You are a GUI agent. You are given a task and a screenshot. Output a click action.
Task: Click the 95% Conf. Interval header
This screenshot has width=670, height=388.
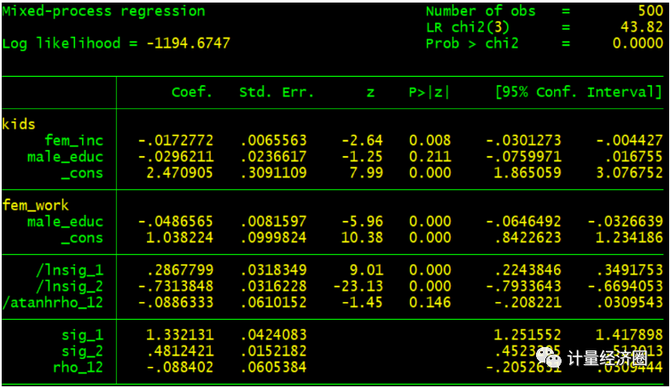(579, 92)
